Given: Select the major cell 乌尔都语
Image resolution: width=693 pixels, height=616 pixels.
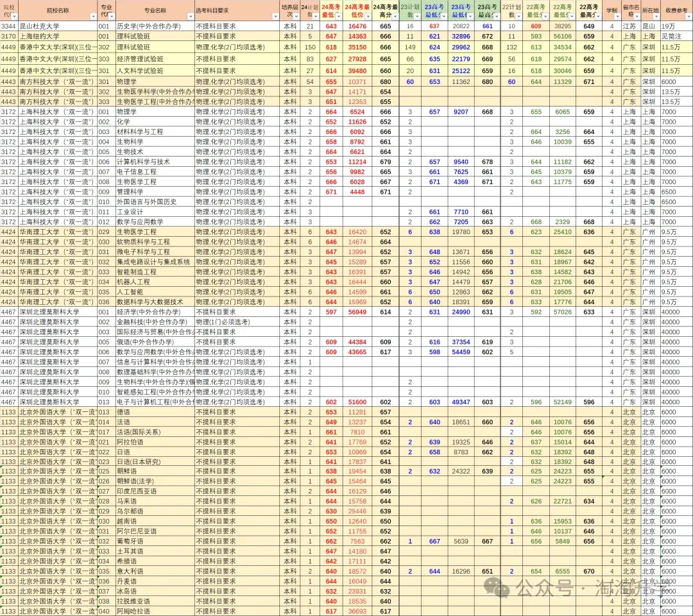Looking at the screenshot, I should [155, 511].
